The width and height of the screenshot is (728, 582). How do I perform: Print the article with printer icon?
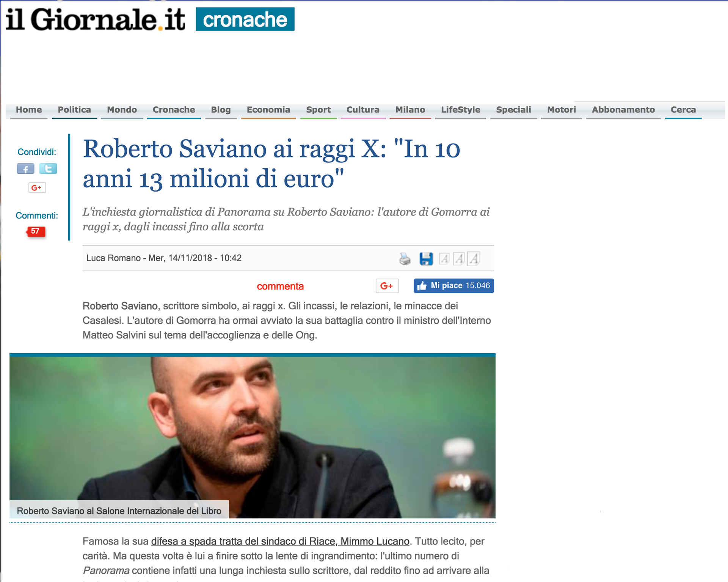point(405,259)
